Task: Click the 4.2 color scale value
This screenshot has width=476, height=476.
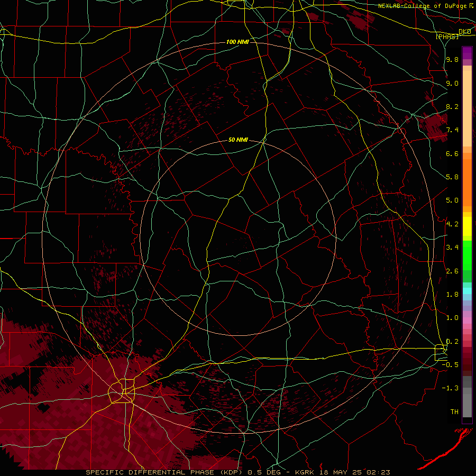Action: tap(452, 224)
